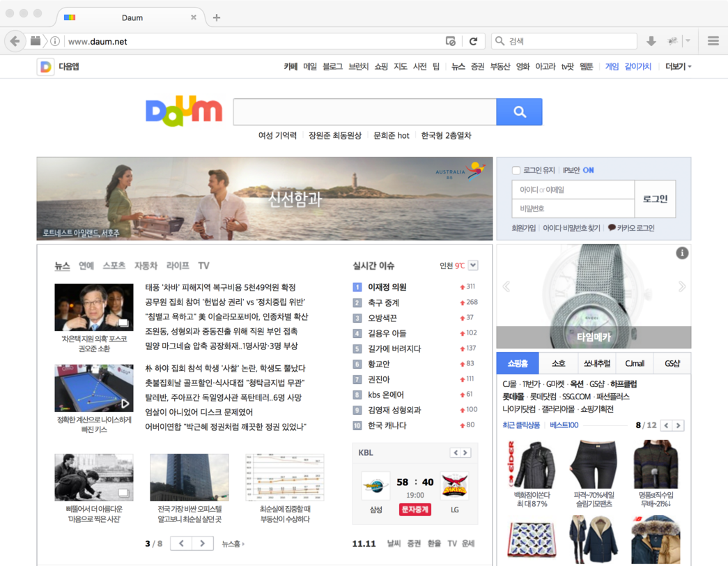Screen dimensions: 728x566
Task: Select the CJmall shopping tab
Action: [634, 363]
